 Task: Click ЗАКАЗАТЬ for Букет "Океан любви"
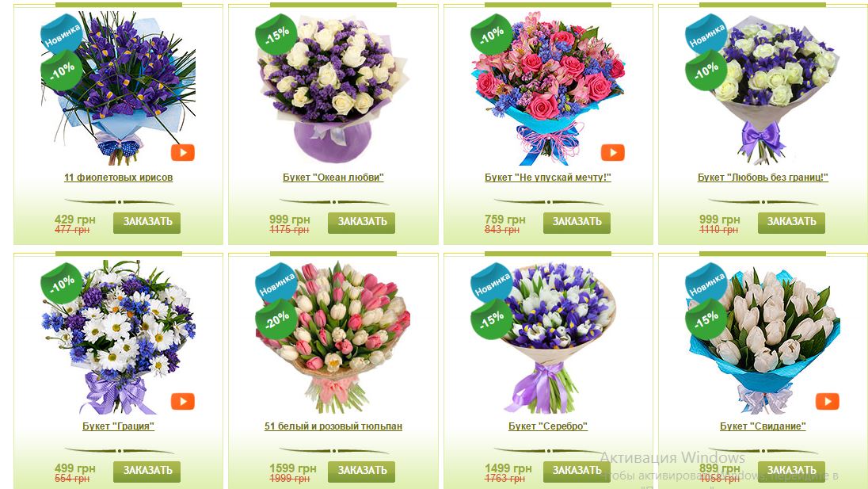361,222
